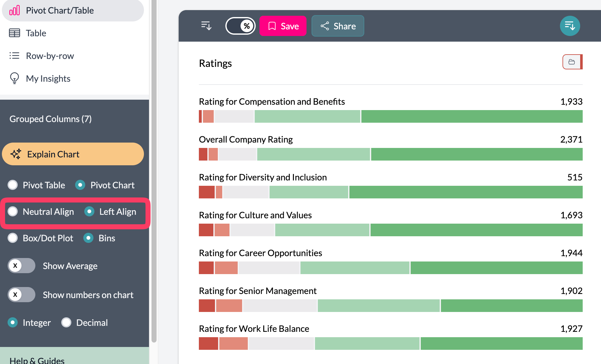The width and height of the screenshot is (601, 364).
Task: Click the Share button
Action: pyautogui.click(x=338, y=26)
